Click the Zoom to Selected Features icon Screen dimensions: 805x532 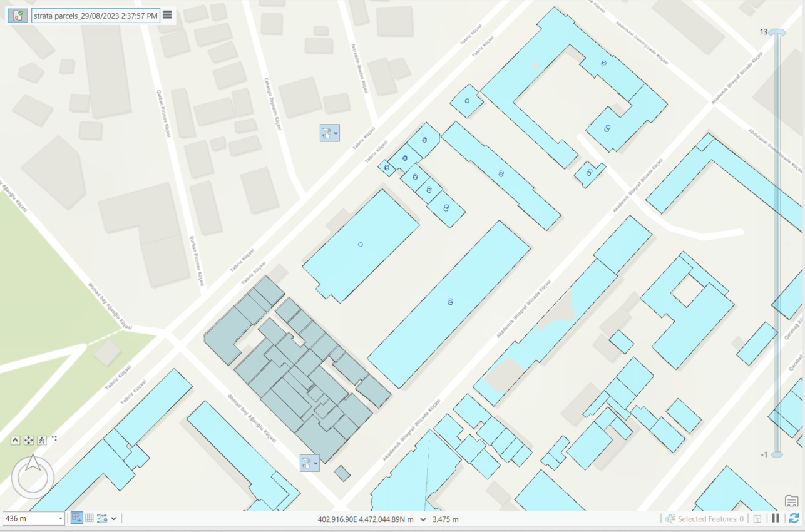click(x=670, y=518)
